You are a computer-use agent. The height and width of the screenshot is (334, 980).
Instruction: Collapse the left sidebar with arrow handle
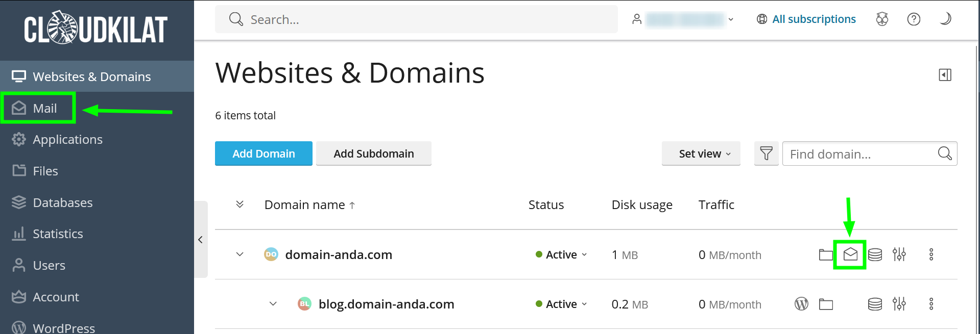pyautogui.click(x=201, y=239)
